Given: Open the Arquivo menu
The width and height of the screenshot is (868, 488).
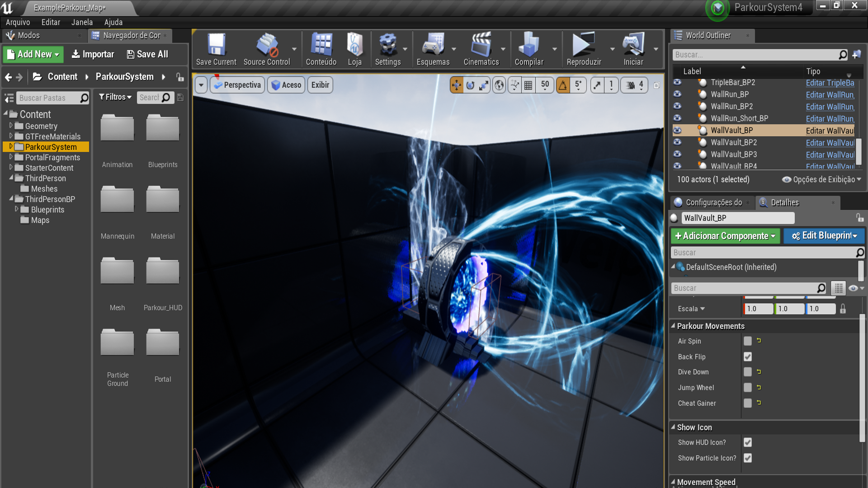Looking at the screenshot, I should point(18,22).
